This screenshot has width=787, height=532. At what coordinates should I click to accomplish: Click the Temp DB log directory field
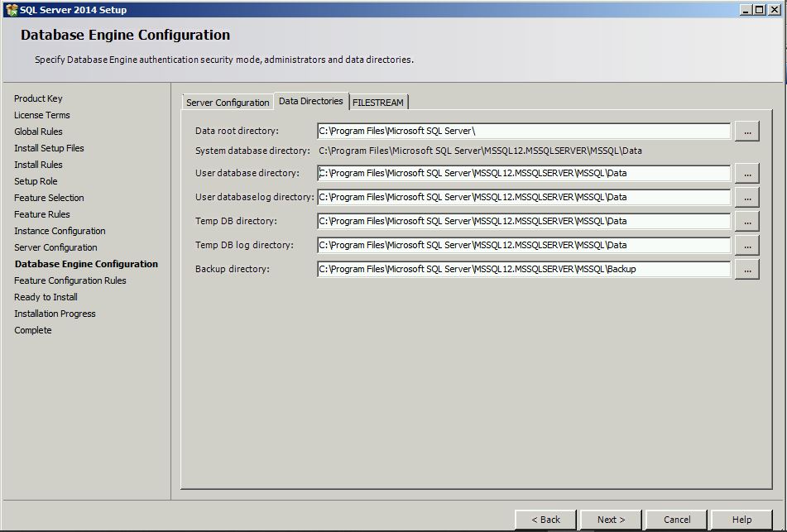[524, 246]
